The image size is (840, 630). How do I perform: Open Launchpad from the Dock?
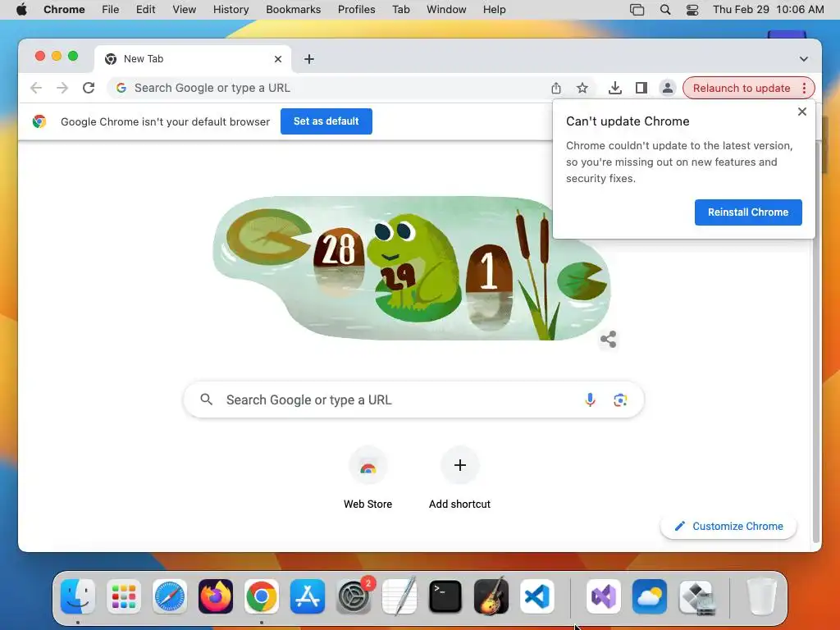pyautogui.click(x=124, y=596)
